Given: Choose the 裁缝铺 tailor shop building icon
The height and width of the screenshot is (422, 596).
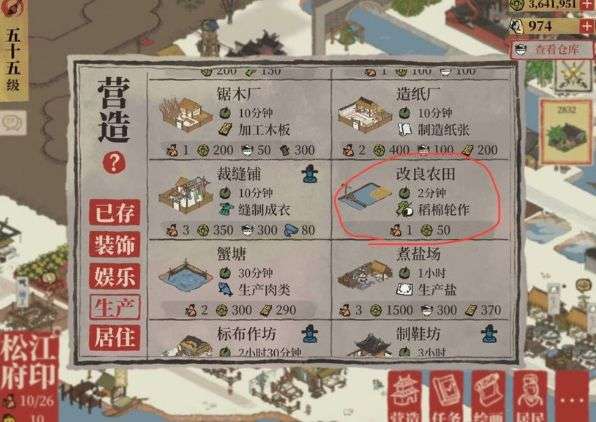Looking at the screenshot, I should [x=185, y=195].
